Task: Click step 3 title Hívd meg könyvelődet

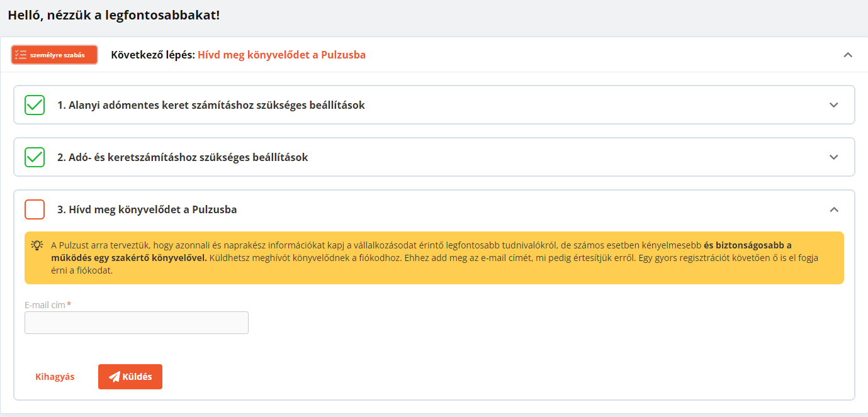Action: point(147,209)
